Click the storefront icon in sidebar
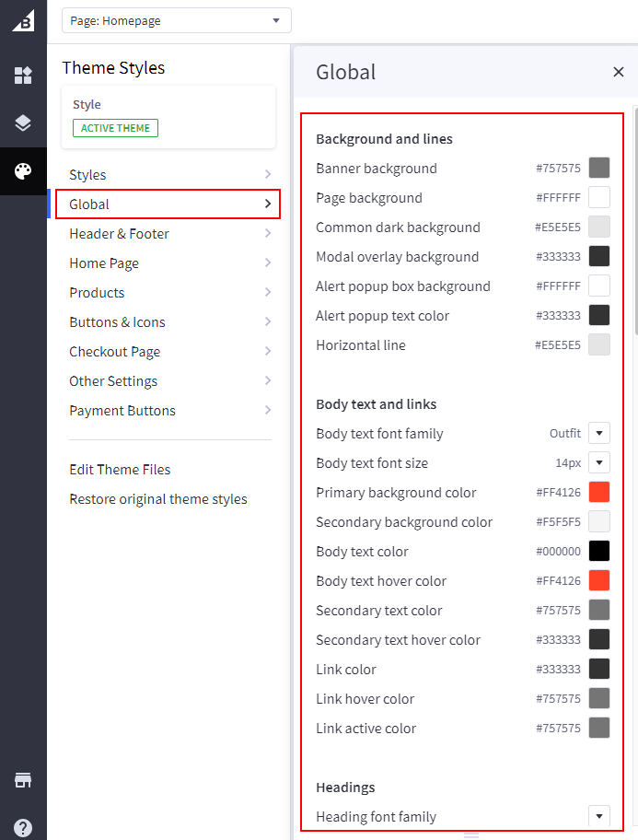 [23, 781]
